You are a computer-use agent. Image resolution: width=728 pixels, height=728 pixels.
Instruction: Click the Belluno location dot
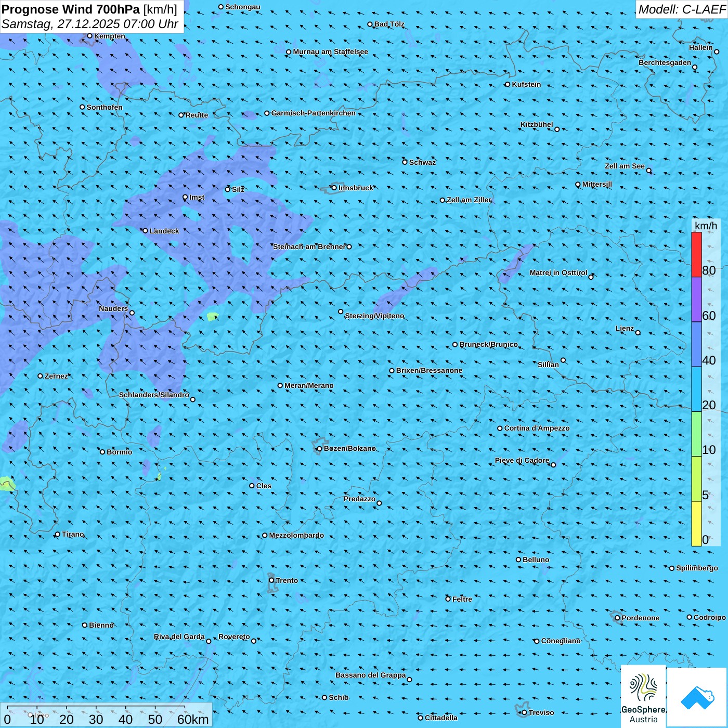pyautogui.click(x=518, y=560)
